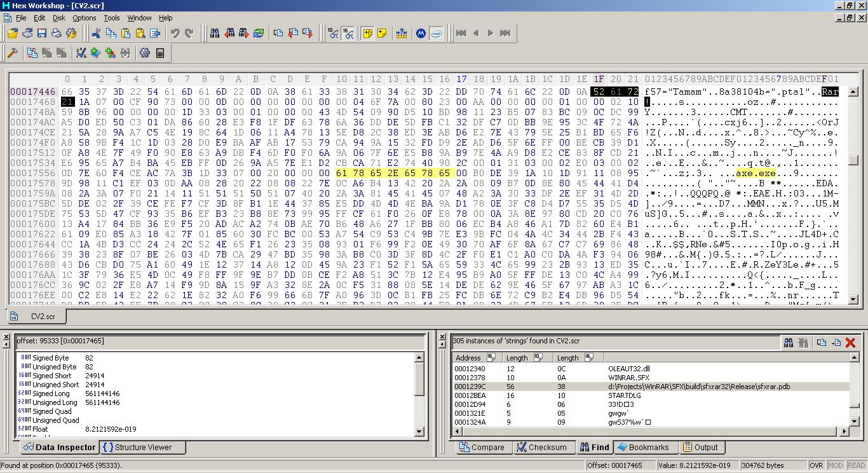Select the OLEAUT32.dll result row

(651, 369)
